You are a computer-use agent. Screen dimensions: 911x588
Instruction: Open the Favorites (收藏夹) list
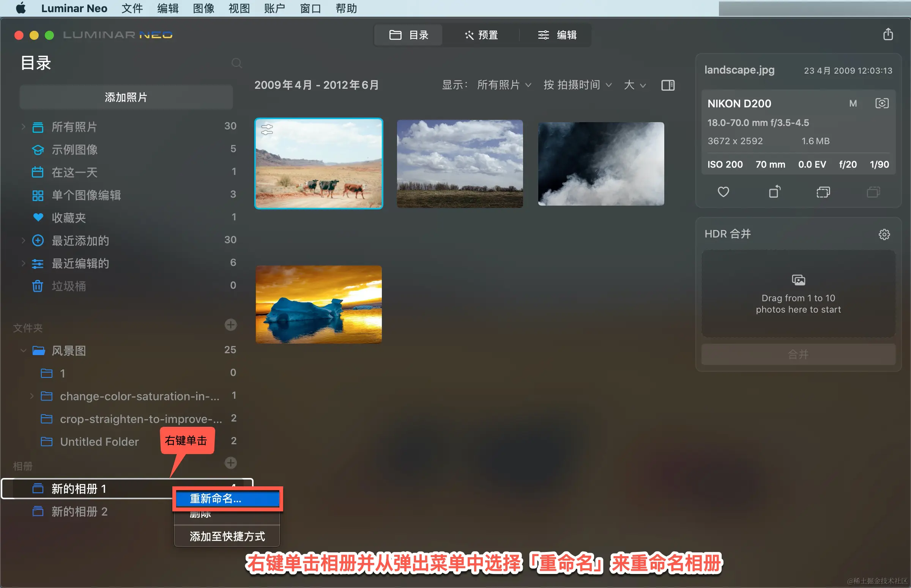(x=69, y=218)
